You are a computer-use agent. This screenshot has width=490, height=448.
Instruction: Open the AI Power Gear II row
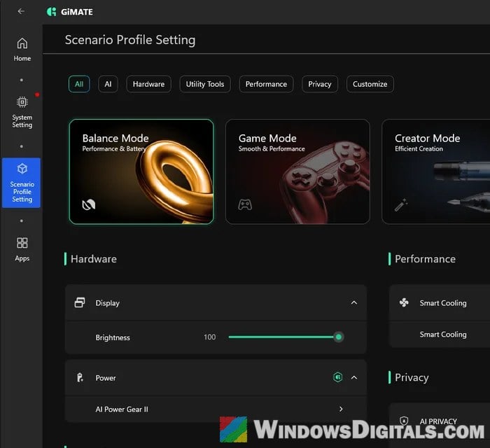(x=216, y=409)
